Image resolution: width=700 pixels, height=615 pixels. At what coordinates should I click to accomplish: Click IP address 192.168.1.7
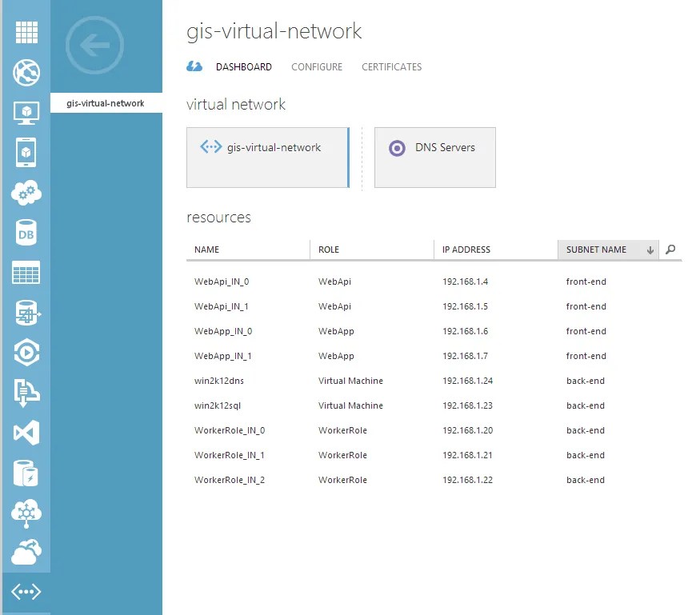point(465,356)
